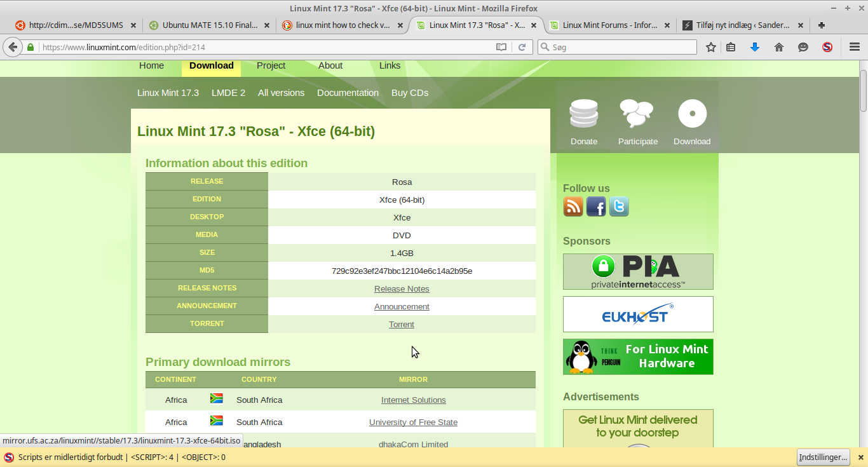Screen dimensions: 868x467
Task: Open the Project menu item
Action: tap(271, 65)
